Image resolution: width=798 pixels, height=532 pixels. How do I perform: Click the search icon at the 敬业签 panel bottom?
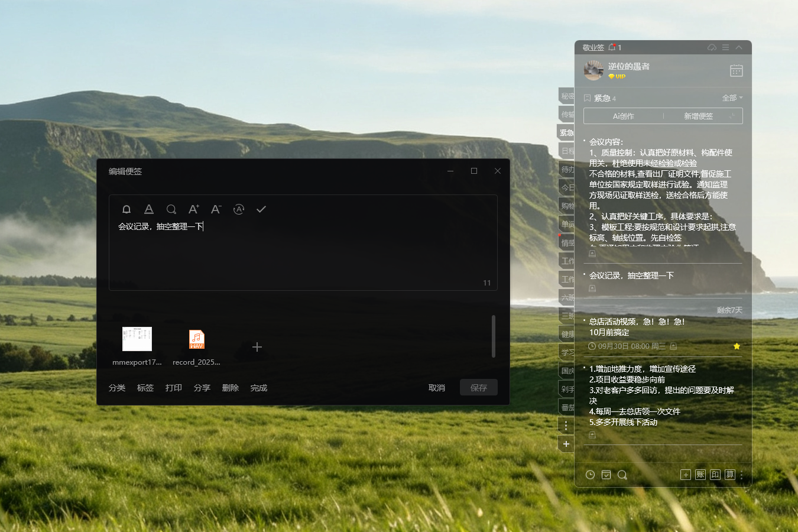point(622,475)
